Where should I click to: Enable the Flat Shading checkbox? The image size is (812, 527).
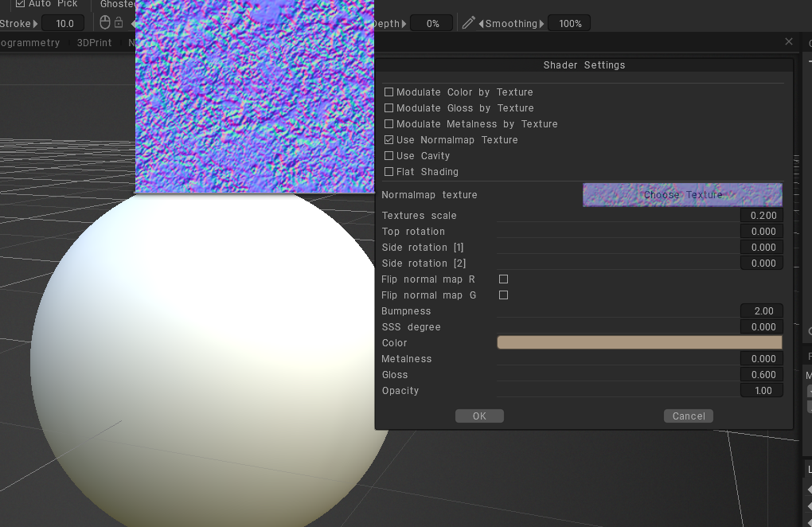pyautogui.click(x=389, y=172)
